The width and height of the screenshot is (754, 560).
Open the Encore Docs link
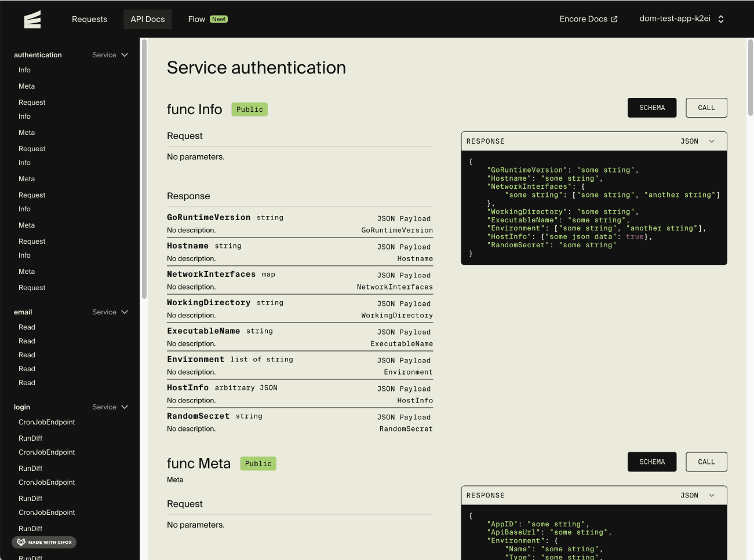[588, 19]
